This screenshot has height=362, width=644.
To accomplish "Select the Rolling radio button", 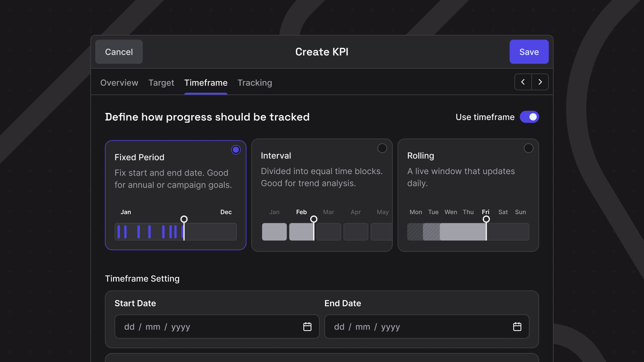I will point(528,148).
